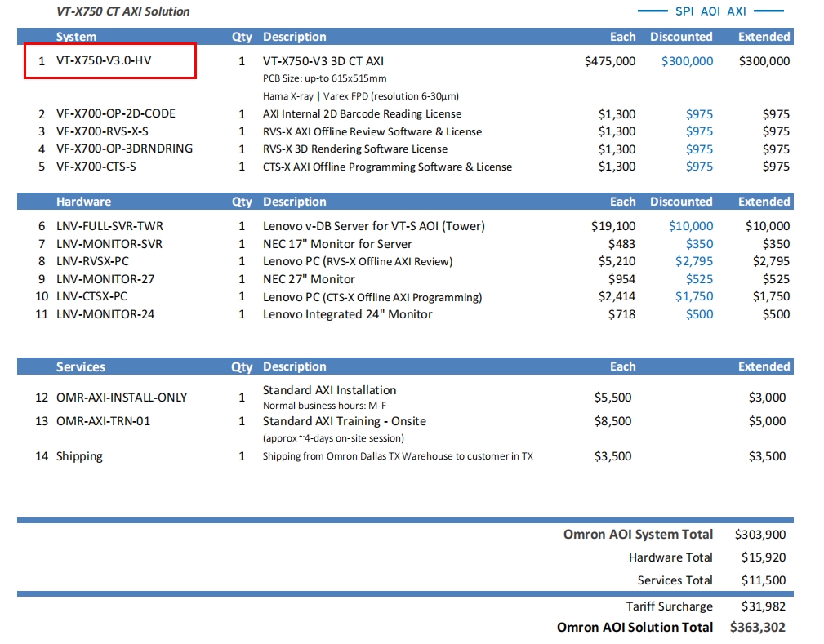Image resolution: width=824 pixels, height=644 pixels.
Task: Select the $475,000 each price
Action: tap(609, 61)
